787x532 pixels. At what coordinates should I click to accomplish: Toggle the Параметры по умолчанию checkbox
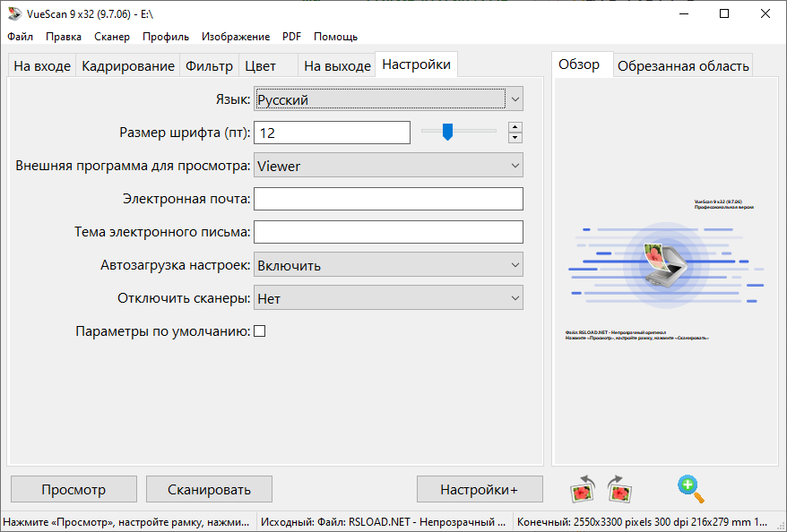pos(259,331)
